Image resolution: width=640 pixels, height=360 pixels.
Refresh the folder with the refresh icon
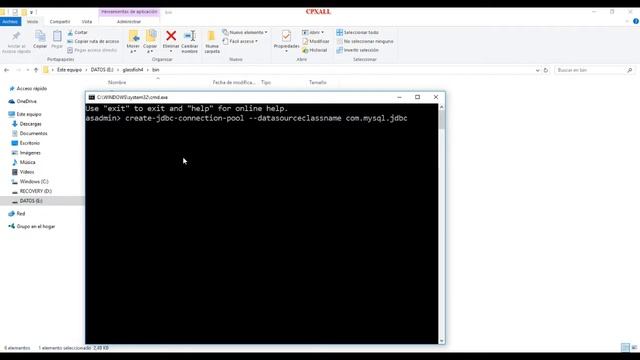tap(546, 70)
